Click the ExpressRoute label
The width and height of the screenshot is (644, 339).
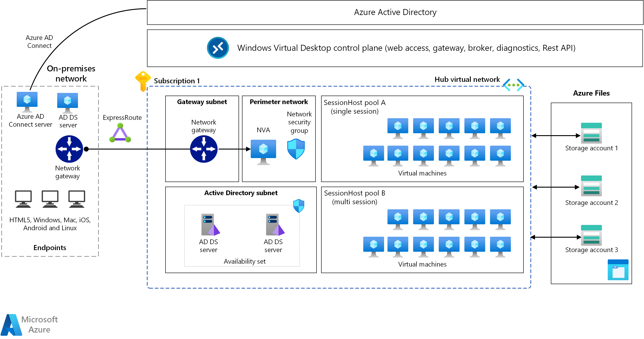(x=122, y=118)
